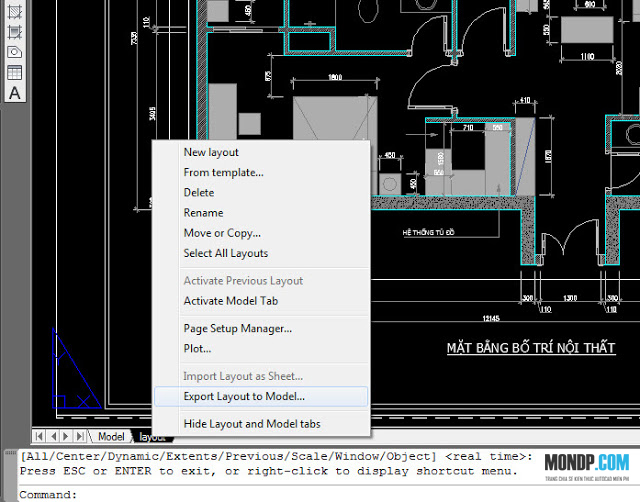
Task: Select the Multiline Text tool
Action: (x=15, y=93)
